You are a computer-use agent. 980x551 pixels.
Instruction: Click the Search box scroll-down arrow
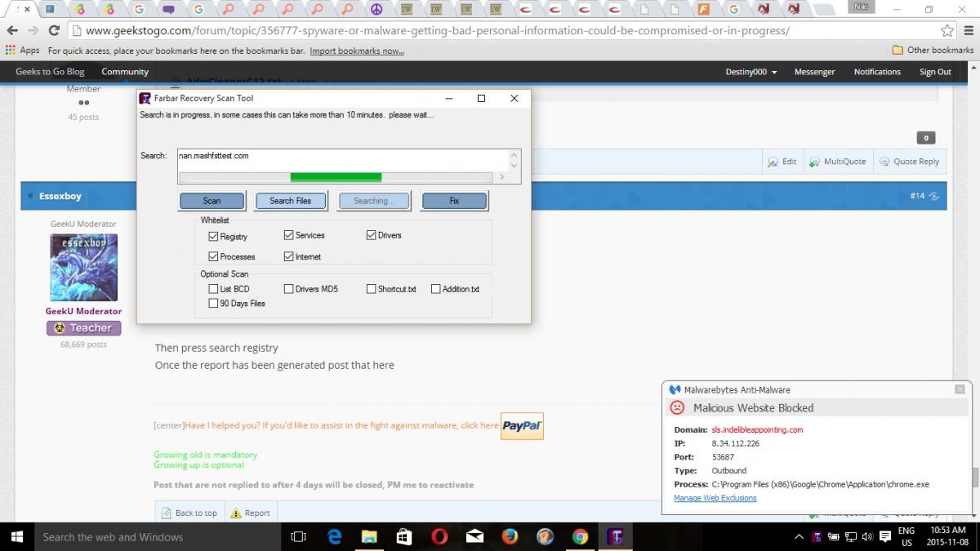pyautogui.click(x=514, y=165)
